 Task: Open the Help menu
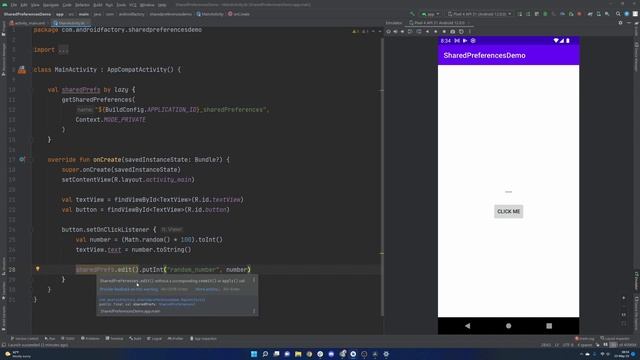(162, 5)
